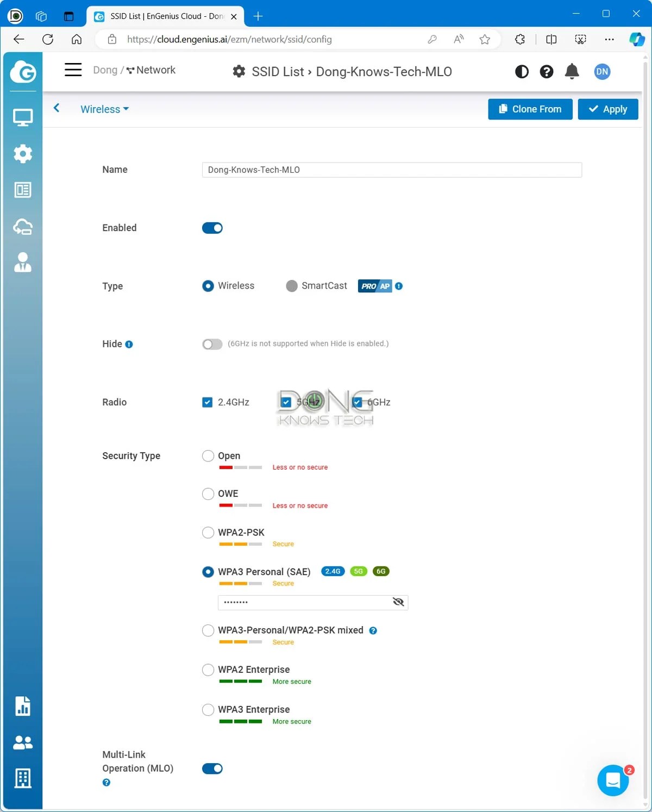Select WPA3-Personal/WPA2-PSK mixed security

pyautogui.click(x=208, y=630)
